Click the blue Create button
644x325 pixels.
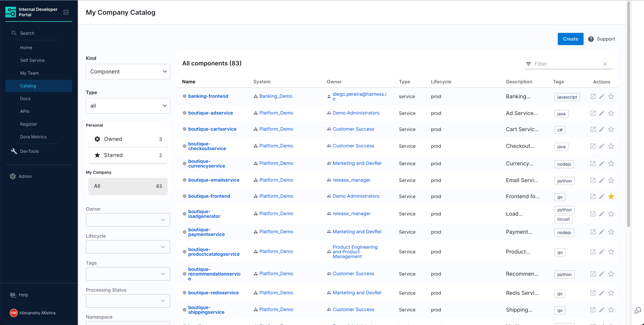[570, 39]
